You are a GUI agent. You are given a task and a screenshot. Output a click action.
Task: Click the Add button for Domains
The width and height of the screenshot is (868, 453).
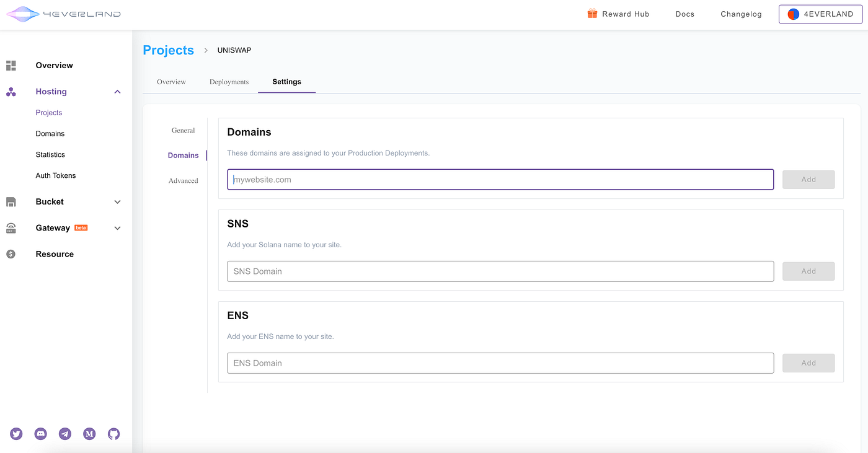[x=808, y=180]
